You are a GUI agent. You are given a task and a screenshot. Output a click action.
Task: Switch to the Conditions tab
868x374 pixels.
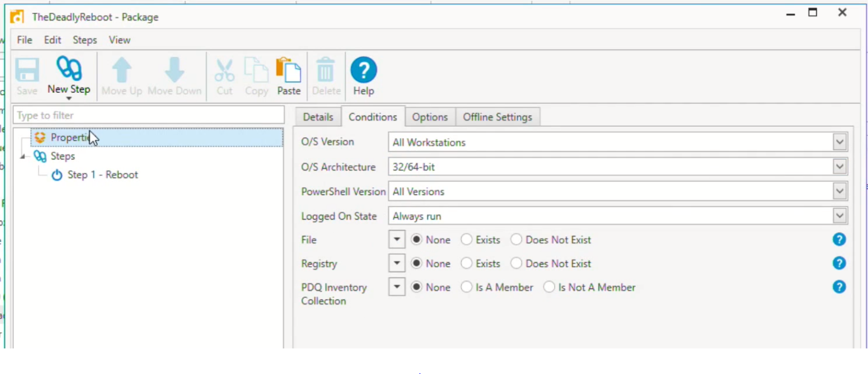click(373, 117)
